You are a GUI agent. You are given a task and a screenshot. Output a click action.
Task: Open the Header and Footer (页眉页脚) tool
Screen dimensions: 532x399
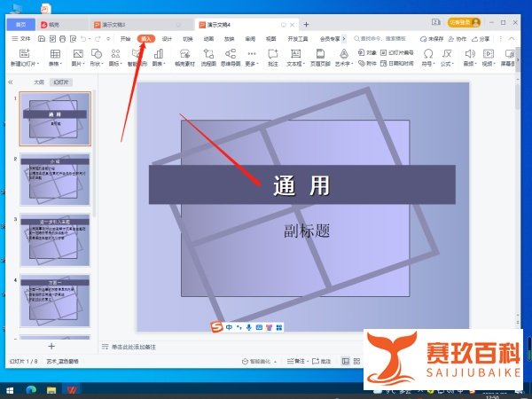coord(320,53)
